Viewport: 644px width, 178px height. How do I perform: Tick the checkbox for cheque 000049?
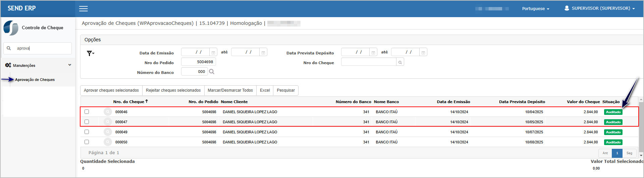(x=87, y=132)
